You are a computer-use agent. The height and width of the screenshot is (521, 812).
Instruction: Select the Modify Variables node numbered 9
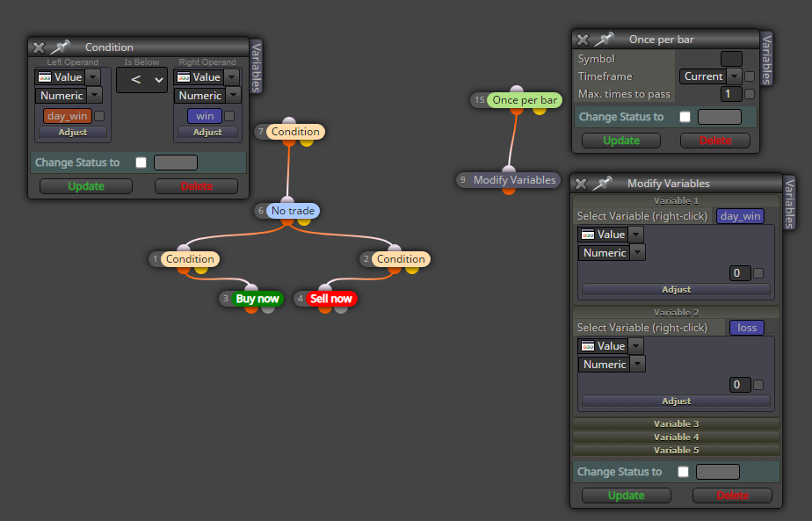[514, 180]
